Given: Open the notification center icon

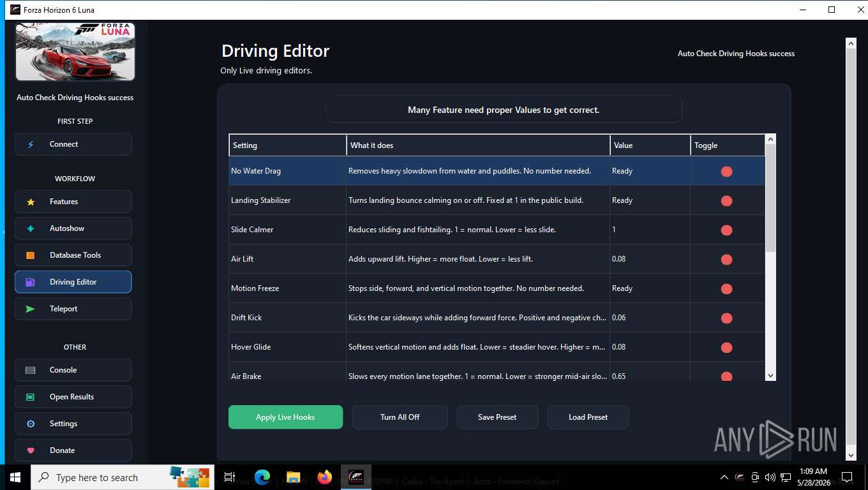Looking at the screenshot, I should coord(847,477).
